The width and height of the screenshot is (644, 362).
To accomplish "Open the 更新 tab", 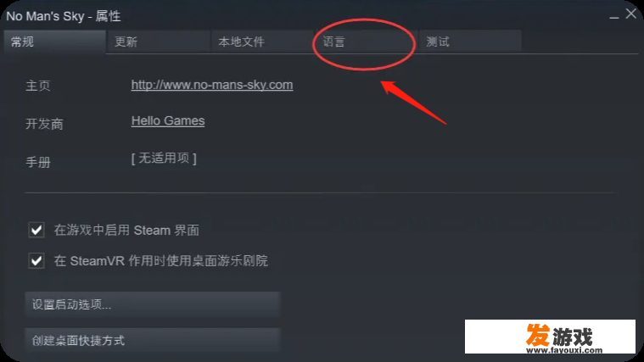I will click(158, 42).
